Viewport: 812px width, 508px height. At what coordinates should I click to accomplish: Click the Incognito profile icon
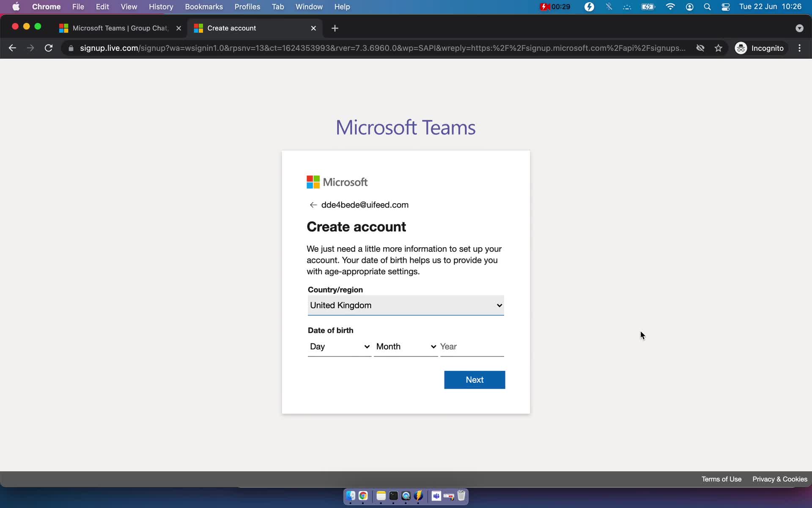pos(741,48)
